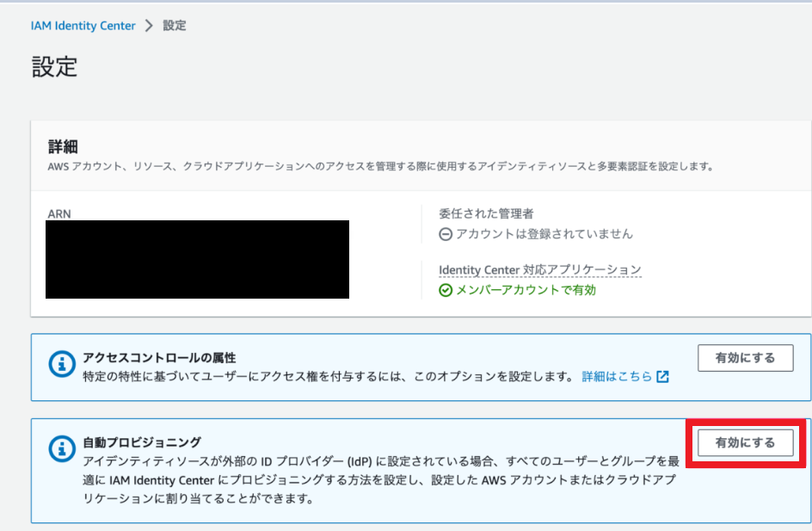
Task: Enable 自動プロビジョニング with 有効にする button
Action: [x=745, y=443]
